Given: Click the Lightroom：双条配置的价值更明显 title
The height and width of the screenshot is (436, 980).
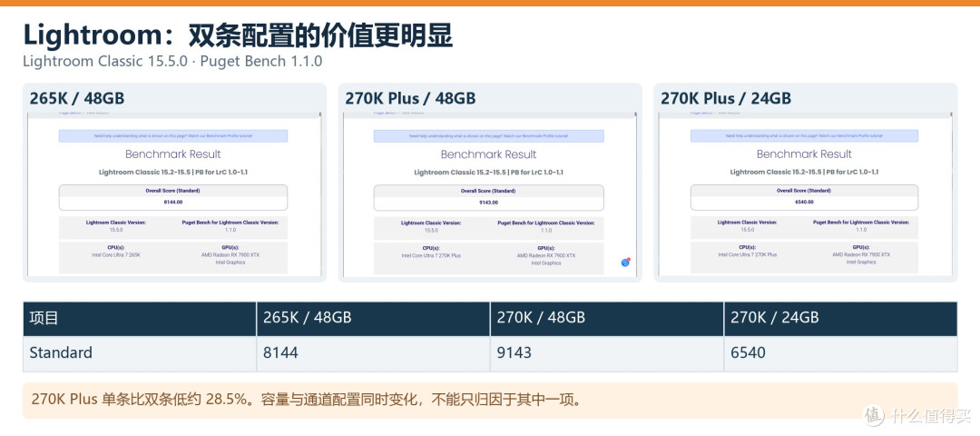Looking at the screenshot, I should pos(238,36).
